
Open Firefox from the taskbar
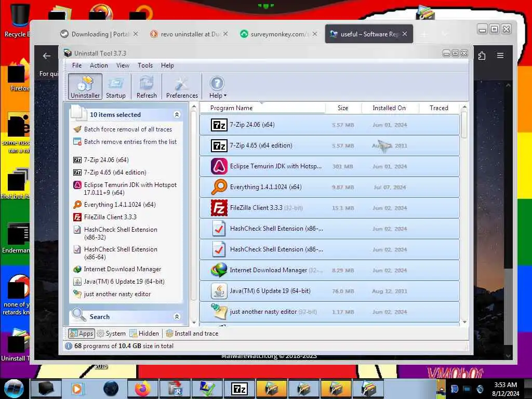point(142,389)
